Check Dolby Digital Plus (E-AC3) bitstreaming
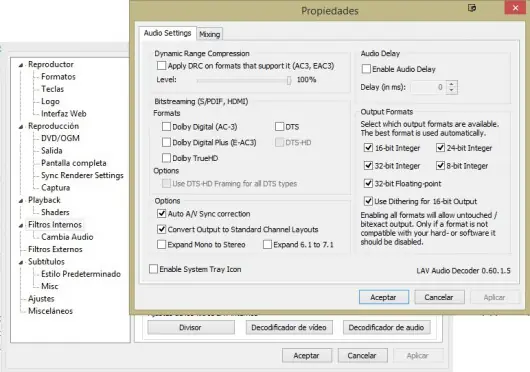This screenshot has width=530, height=372. coord(166,142)
